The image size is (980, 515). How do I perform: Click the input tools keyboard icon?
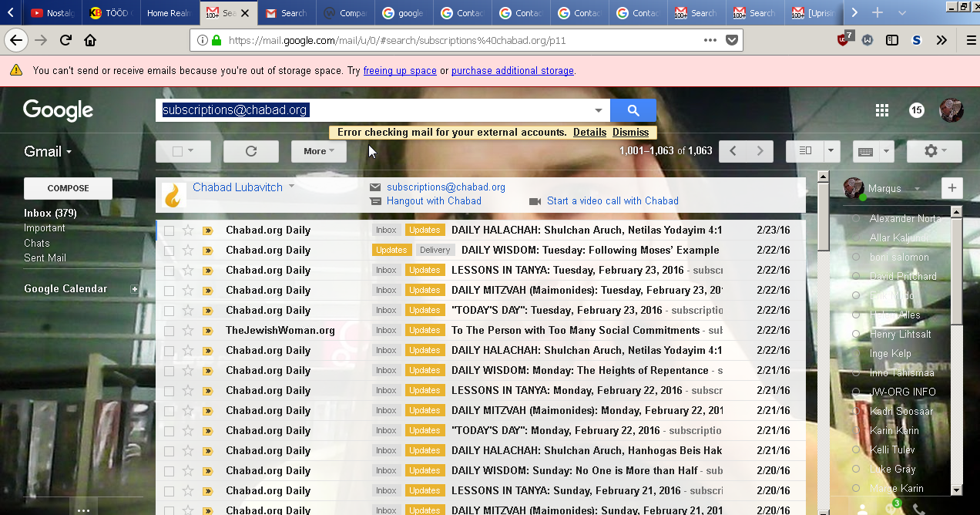[865, 151]
